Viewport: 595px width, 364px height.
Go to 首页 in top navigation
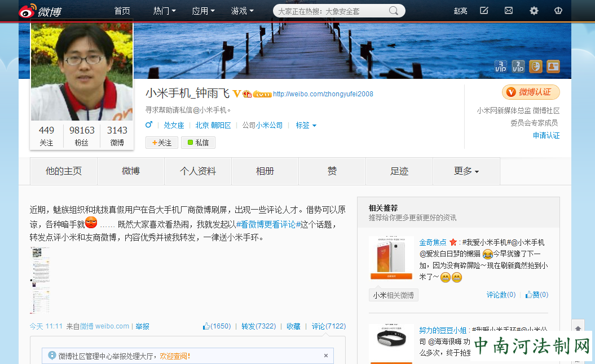122,11
